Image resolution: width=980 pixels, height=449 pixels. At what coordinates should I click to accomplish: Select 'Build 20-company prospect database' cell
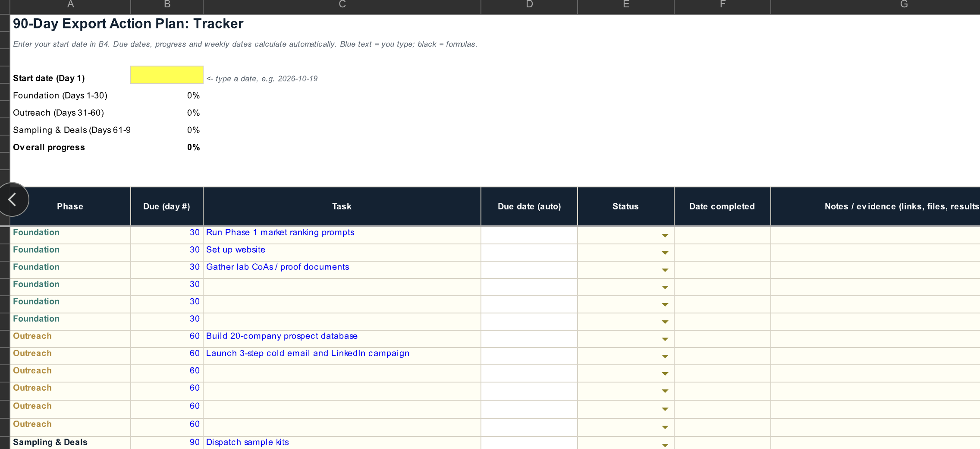[342, 339]
